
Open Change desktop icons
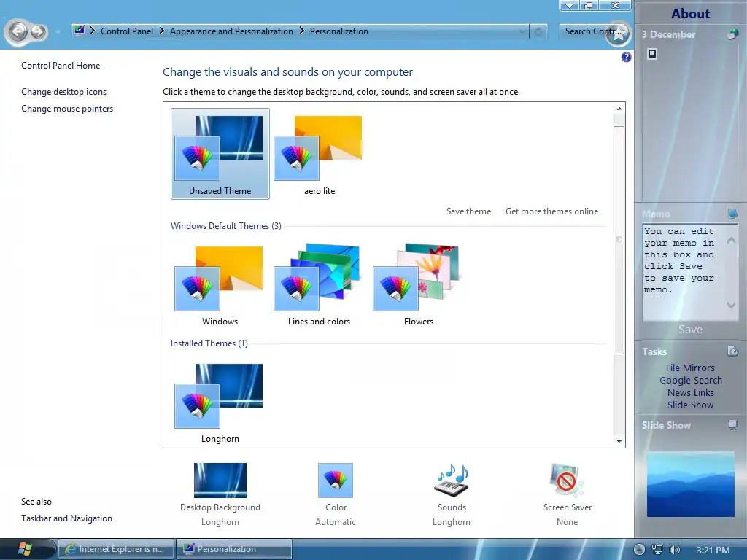[x=64, y=91]
